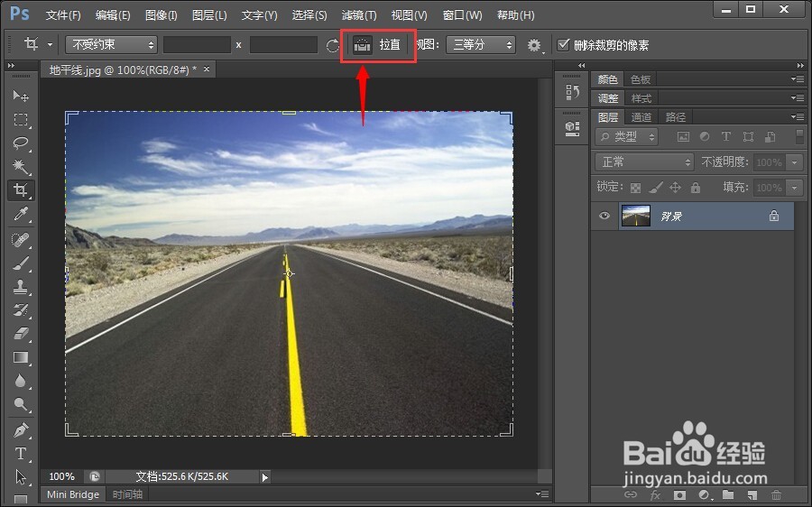Viewport: 812px width, 507px height.
Task: Click the adjustment layer filter icon
Action: tap(705, 137)
